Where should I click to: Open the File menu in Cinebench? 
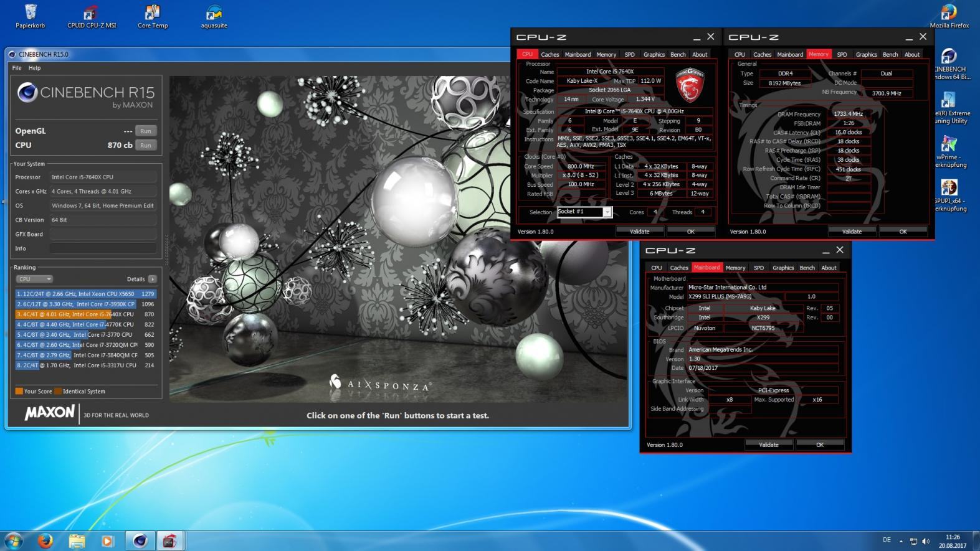17,68
